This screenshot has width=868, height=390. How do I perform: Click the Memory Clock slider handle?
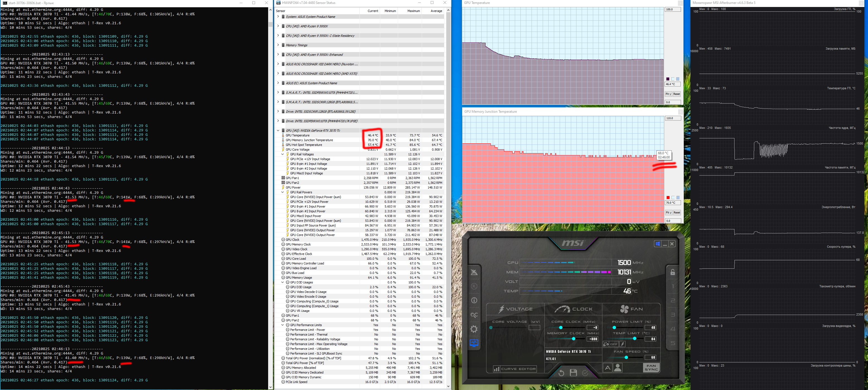(573, 339)
